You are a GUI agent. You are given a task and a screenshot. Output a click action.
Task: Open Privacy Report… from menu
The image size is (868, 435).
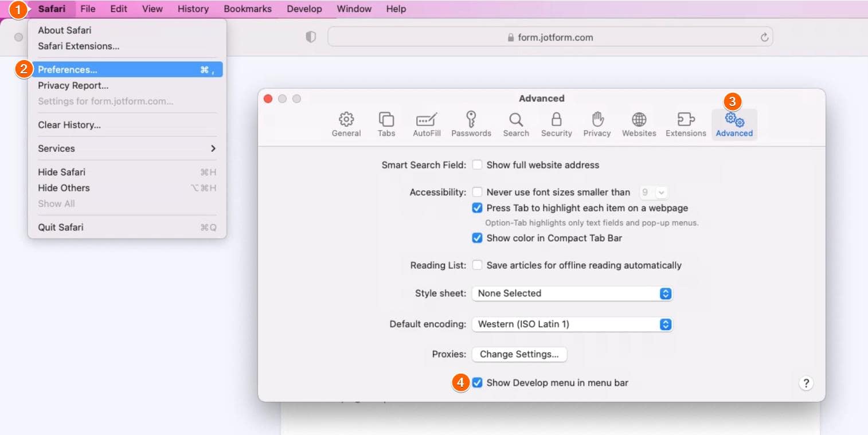tap(127, 86)
